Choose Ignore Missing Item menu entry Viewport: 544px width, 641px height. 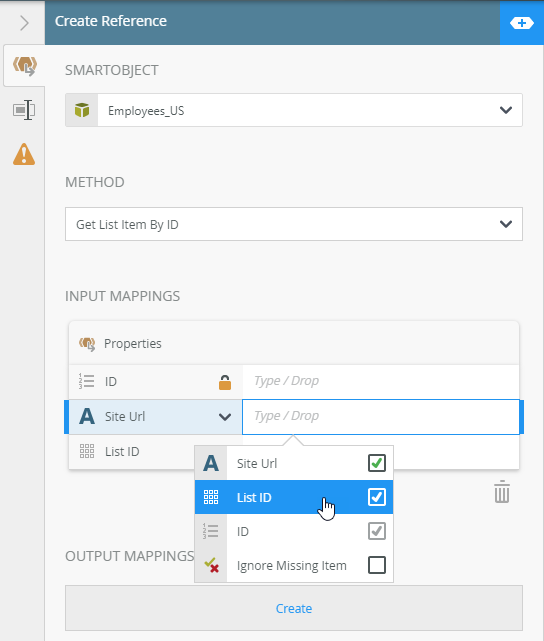click(x=294, y=565)
